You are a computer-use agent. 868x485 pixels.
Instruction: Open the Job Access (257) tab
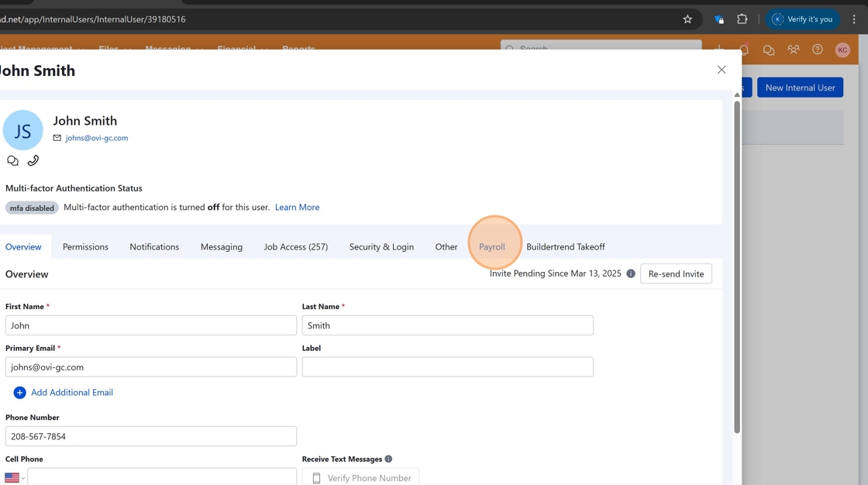click(295, 247)
